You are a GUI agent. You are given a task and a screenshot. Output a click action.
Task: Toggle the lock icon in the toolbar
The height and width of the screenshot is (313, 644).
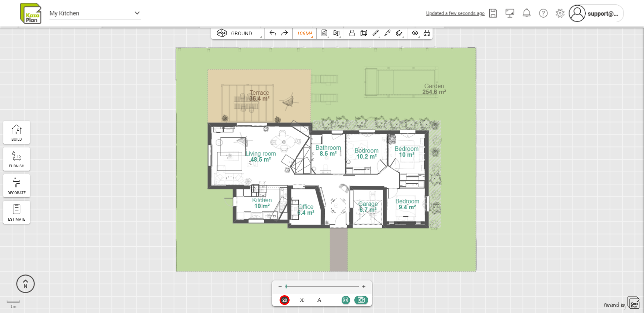tap(352, 33)
